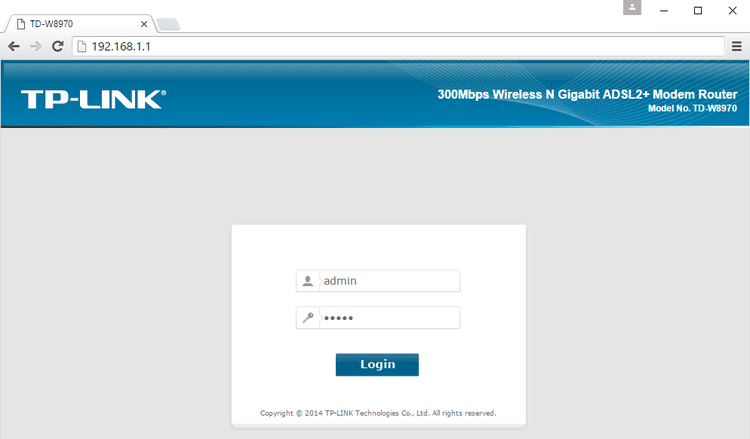Go back using the browser back arrow
Screen dimensions: 750x439
pos(14,46)
